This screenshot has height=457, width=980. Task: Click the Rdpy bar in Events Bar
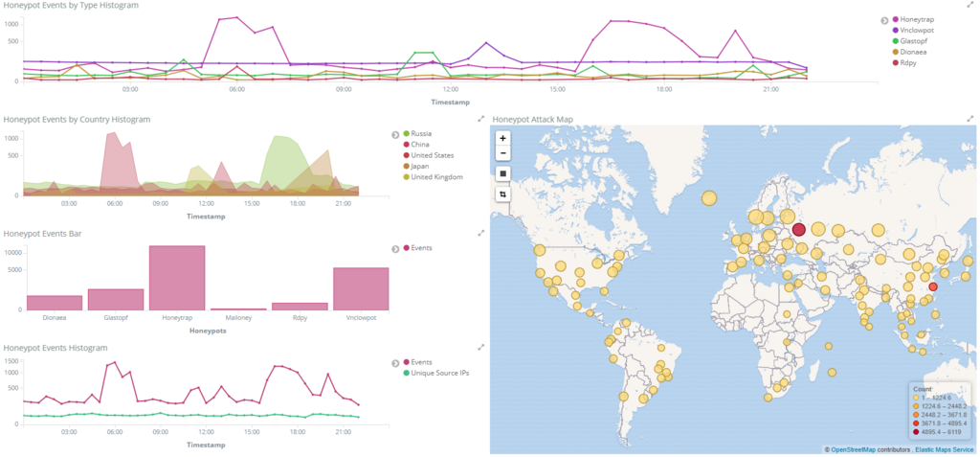(300, 307)
